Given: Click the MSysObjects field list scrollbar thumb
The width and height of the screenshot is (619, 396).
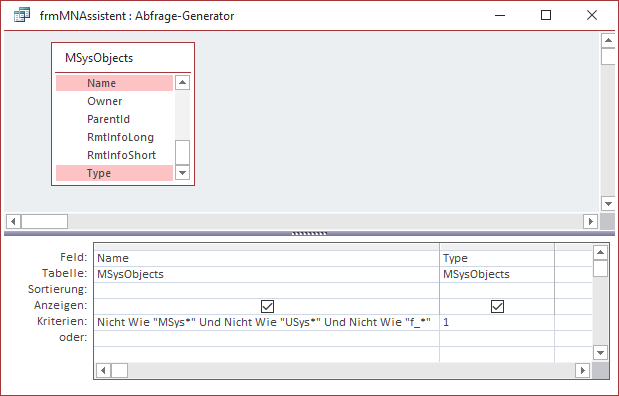Looking at the screenshot, I should [182, 152].
